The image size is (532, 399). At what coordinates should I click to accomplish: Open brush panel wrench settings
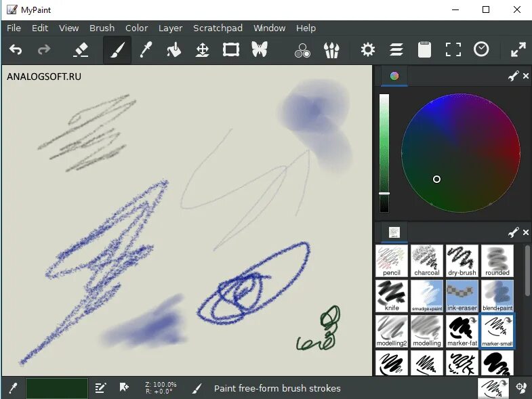513,233
